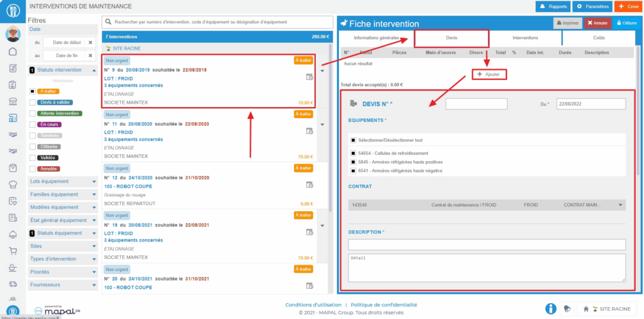Image resolution: width=644 pixels, height=319 pixels.
Task: Clear the Date de début field
Action: coord(90,43)
